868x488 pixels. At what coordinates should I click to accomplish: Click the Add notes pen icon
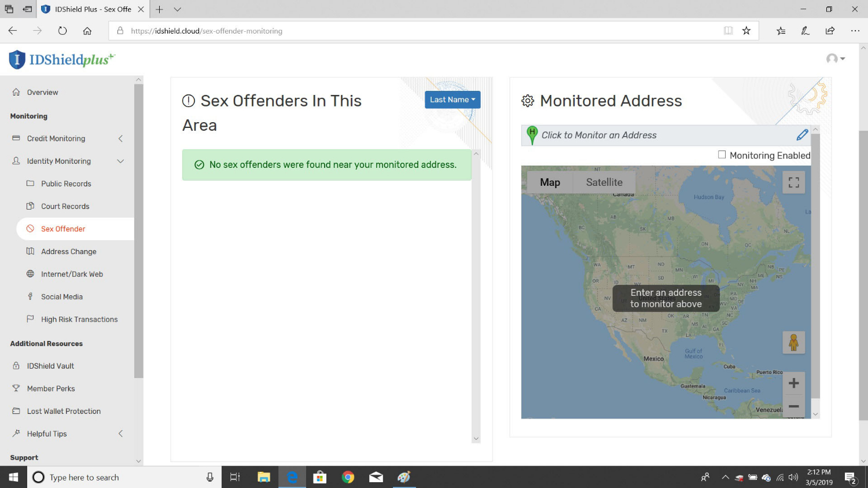pos(806,31)
